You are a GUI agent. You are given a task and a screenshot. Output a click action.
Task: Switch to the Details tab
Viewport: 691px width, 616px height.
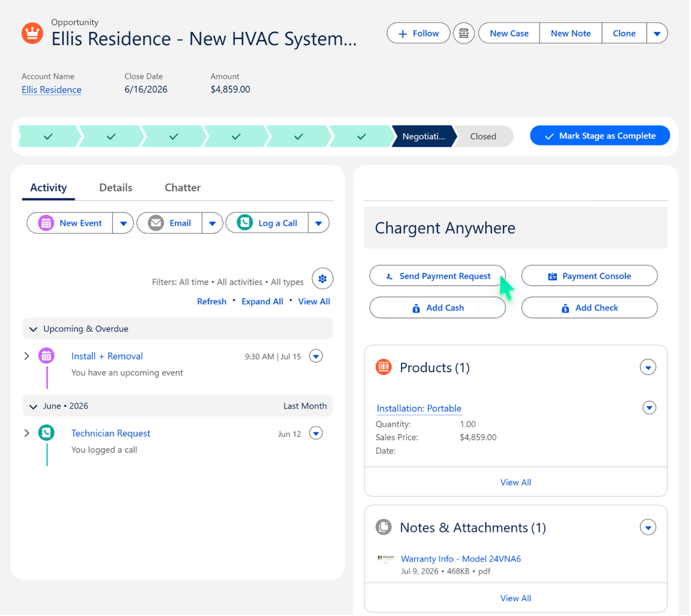[116, 187]
